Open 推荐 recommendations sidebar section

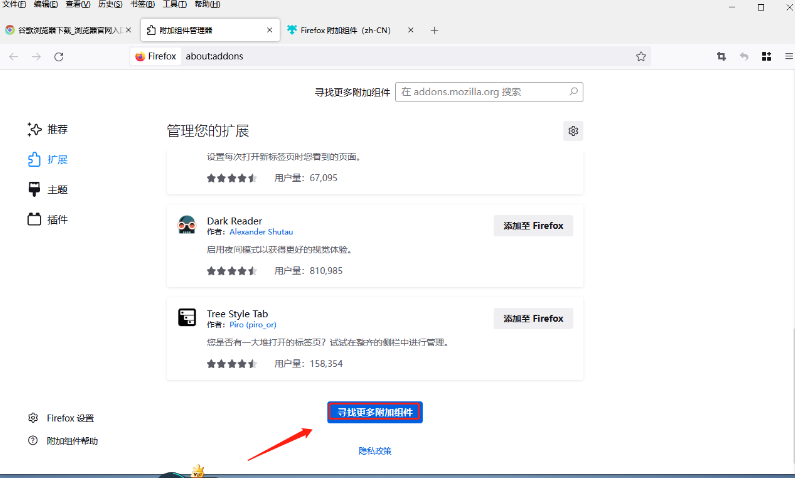47,129
